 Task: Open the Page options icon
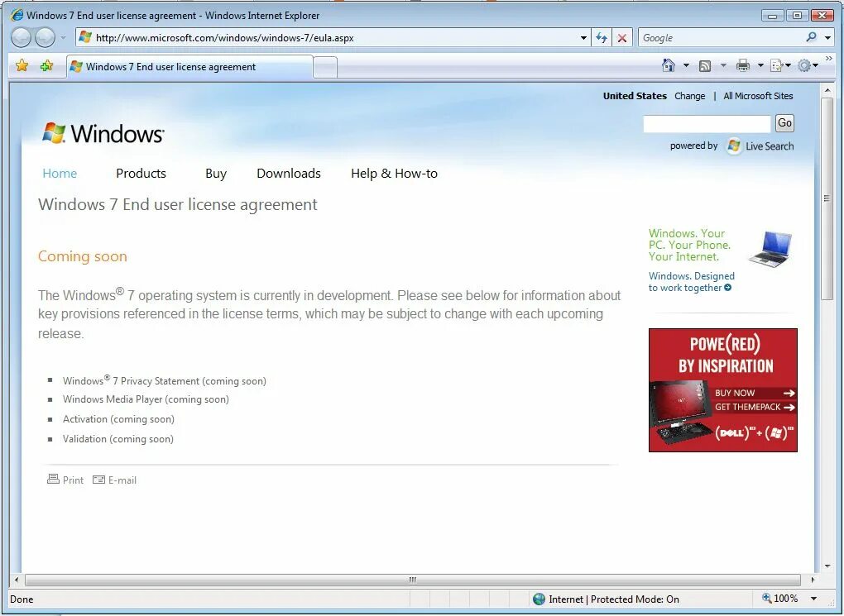point(776,64)
